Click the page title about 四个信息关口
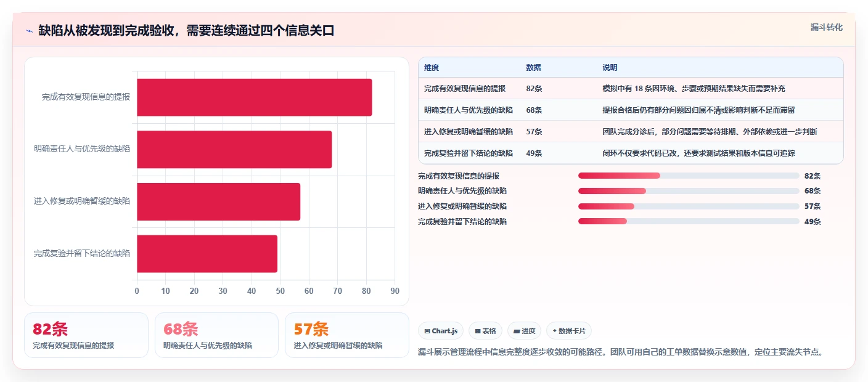The width and height of the screenshot is (868, 382). coord(186,31)
